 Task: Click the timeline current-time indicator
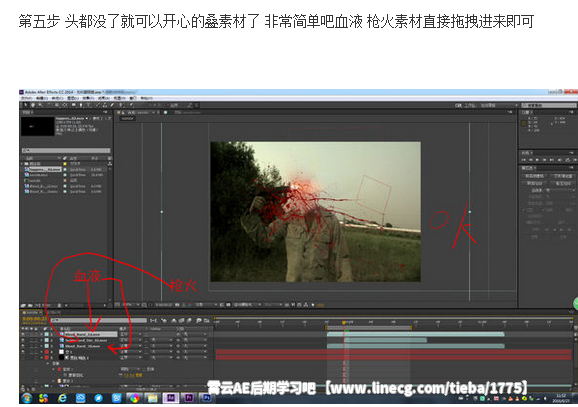pyautogui.click(x=344, y=323)
